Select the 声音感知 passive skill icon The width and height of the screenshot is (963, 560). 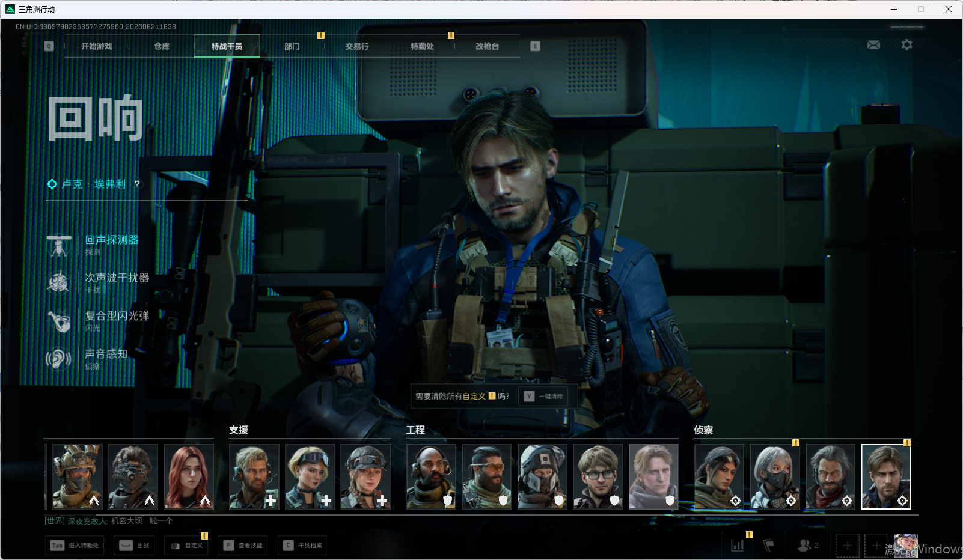coord(59,359)
